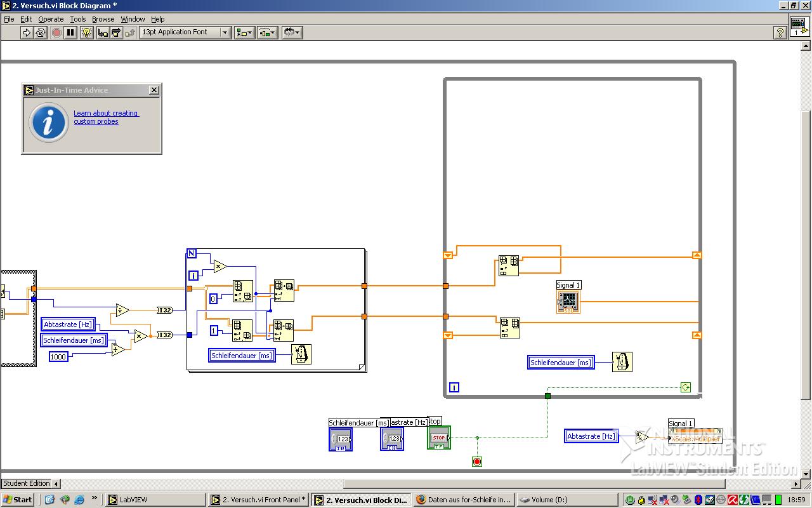Open the Windows Start menu

(18, 500)
